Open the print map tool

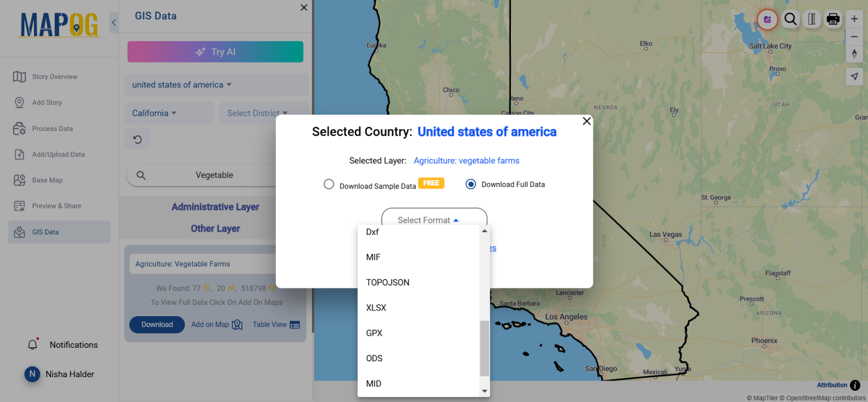point(833,19)
